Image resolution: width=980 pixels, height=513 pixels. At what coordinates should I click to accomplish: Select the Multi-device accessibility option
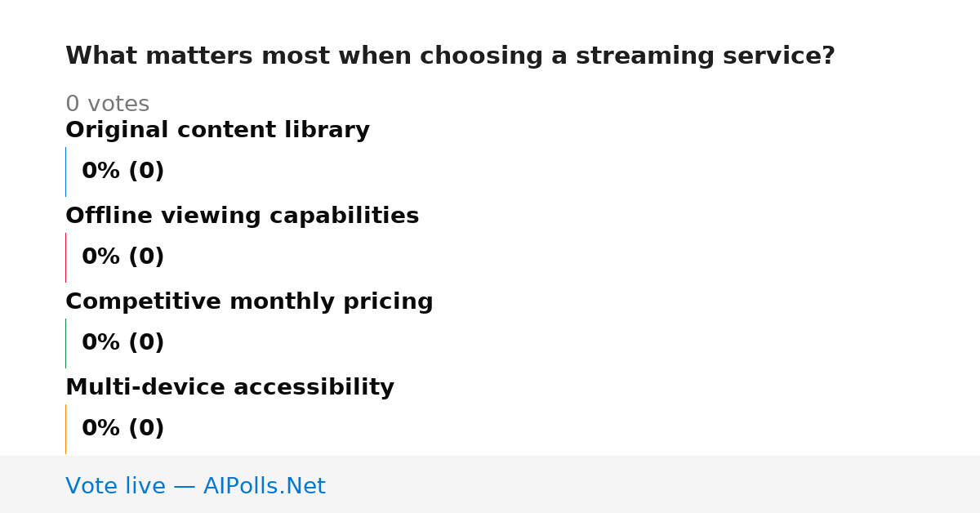229,388
